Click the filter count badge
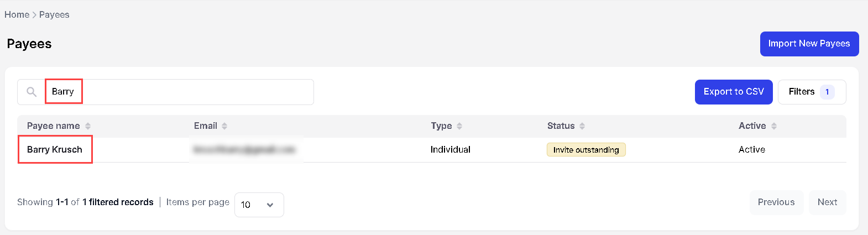The width and height of the screenshot is (868, 235). [x=827, y=92]
